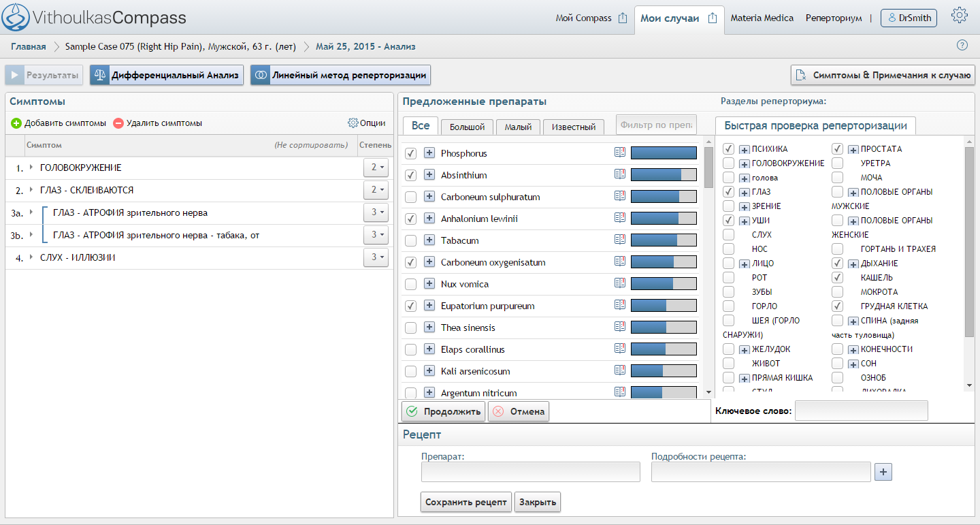This screenshot has width=980, height=525.
Task: Open DrSmith user account button
Action: (909, 18)
